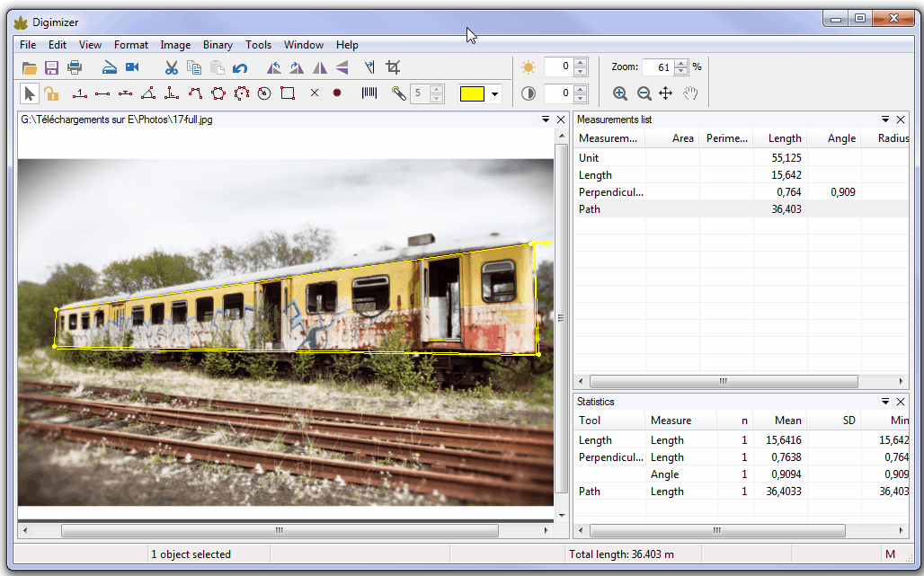Open the Binary menu

click(218, 44)
